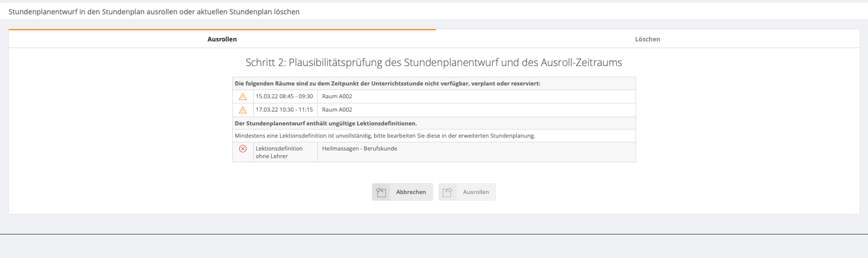Switch to the Ausrollen tab

(x=222, y=39)
